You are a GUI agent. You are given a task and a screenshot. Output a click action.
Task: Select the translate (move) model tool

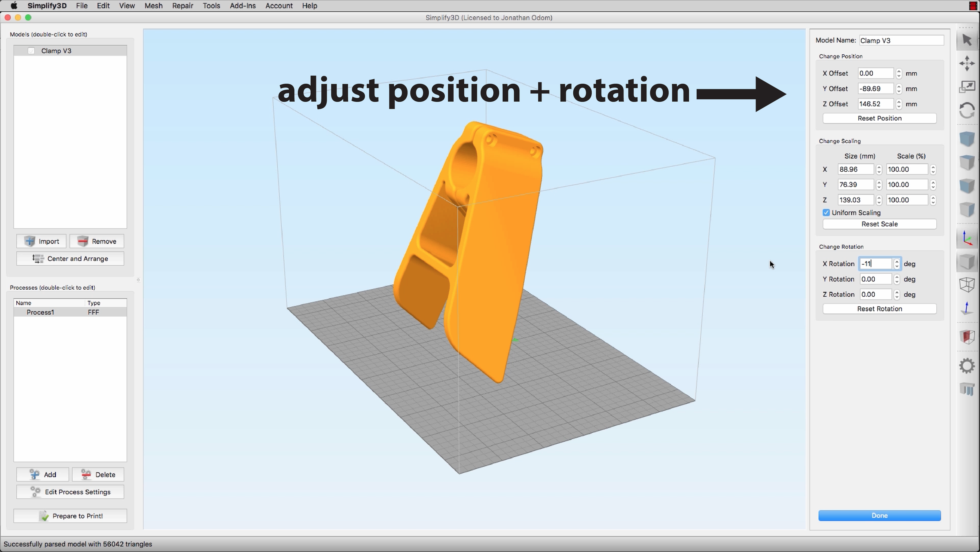tap(967, 63)
